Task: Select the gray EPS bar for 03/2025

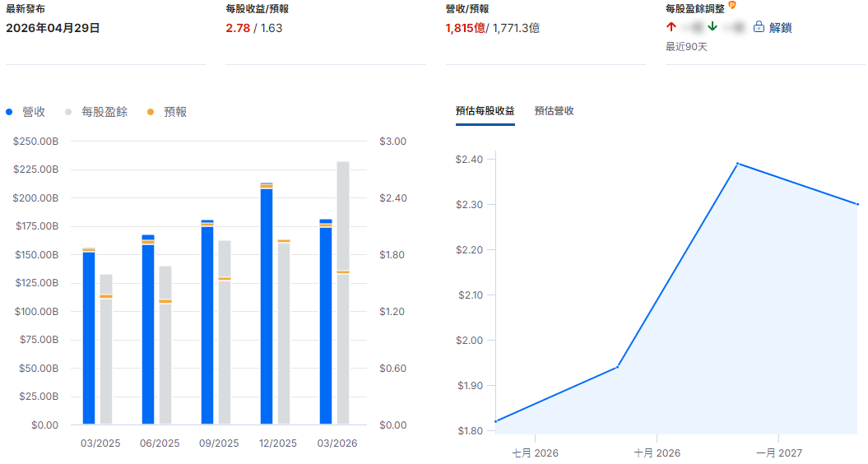Action: (x=106, y=350)
